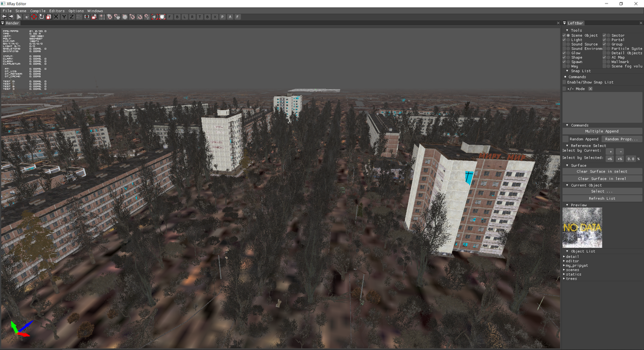The width and height of the screenshot is (644, 350).
Task: Enable the Enable/Show Snap List checkbox
Action: [x=564, y=82]
